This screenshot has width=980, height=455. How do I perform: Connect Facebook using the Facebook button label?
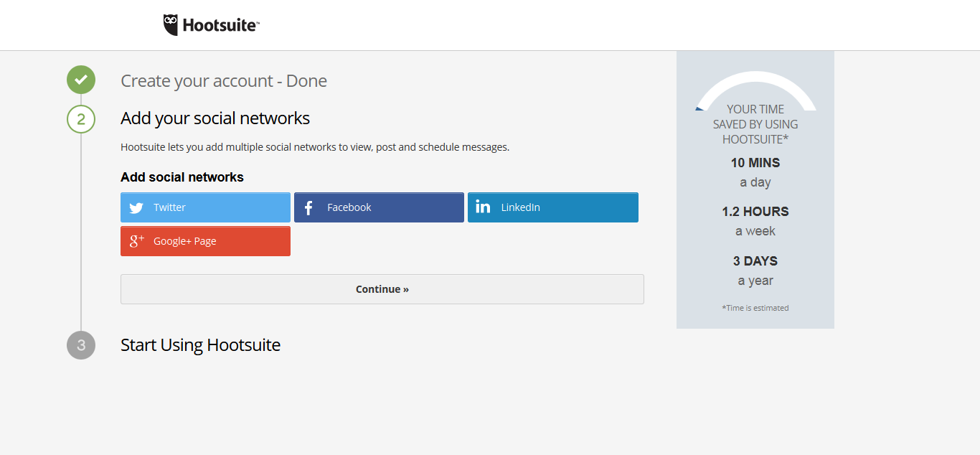pos(349,207)
